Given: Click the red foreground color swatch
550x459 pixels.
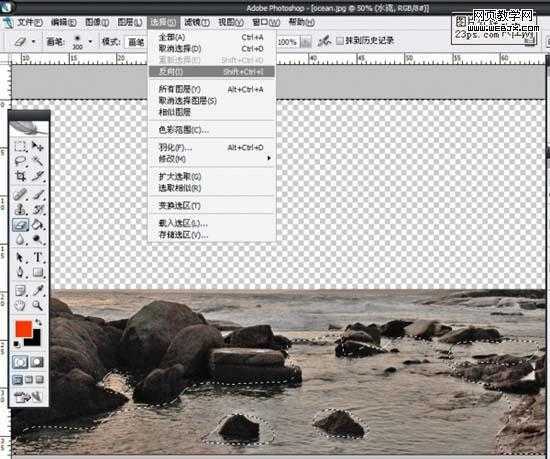Looking at the screenshot, I should (23, 329).
